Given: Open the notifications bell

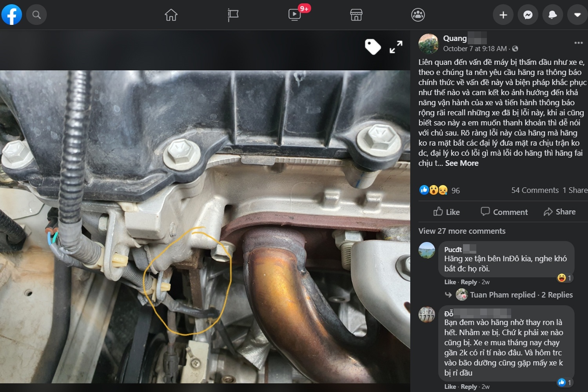Looking at the screenshot, I should tap(552, 15).
